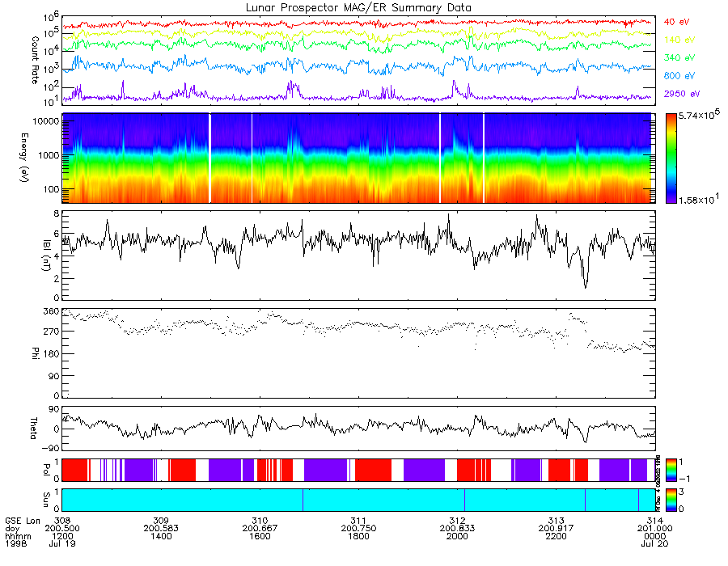Click the 40 eV legend label
This screenshot has width=728, height=566.
(x=676, y=22)
